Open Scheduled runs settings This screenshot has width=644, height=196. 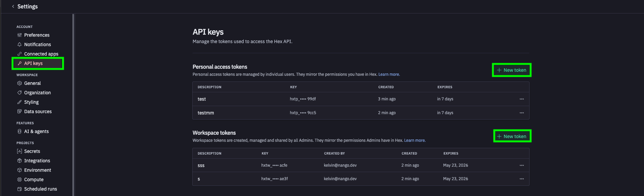click(x=40, y=189)
